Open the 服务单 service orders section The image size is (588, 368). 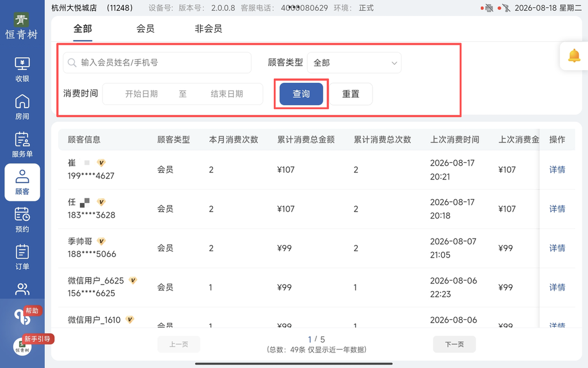(x=22, y=144)
